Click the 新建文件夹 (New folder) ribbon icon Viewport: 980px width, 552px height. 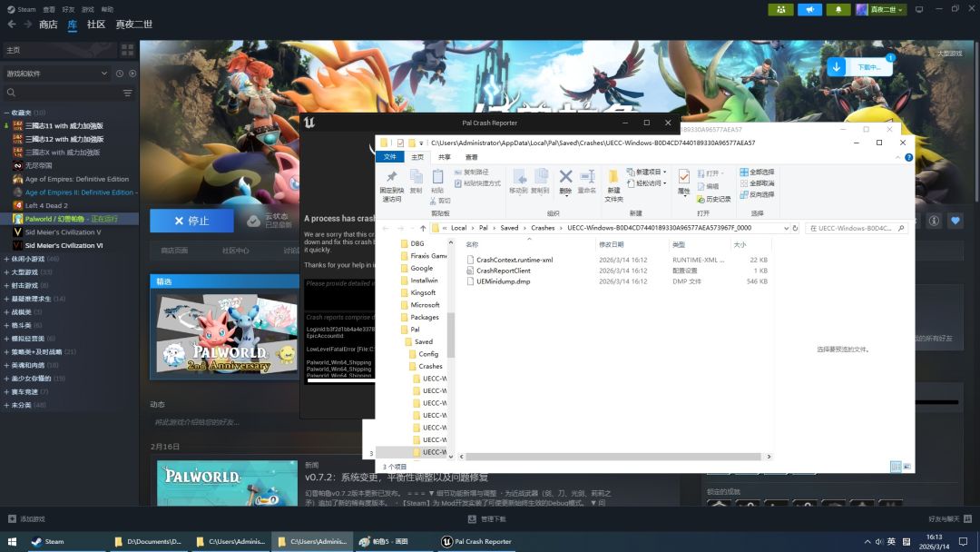(x=613, y=181)
